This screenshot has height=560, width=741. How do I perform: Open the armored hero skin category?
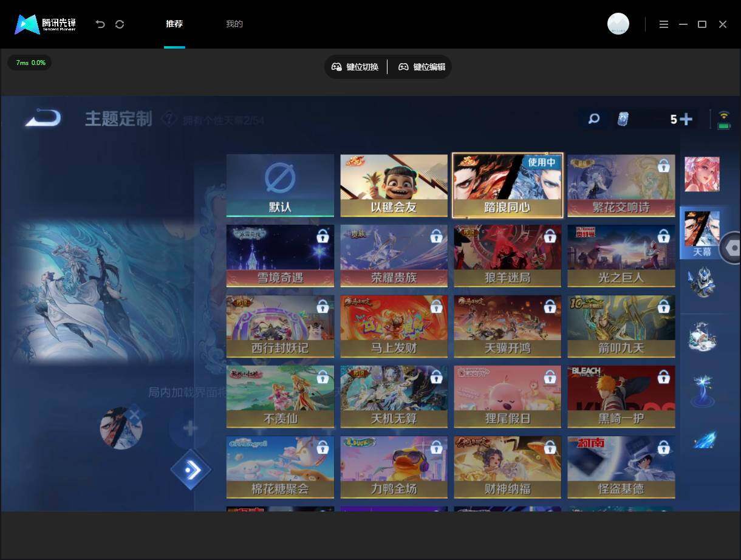pos(702,282)
